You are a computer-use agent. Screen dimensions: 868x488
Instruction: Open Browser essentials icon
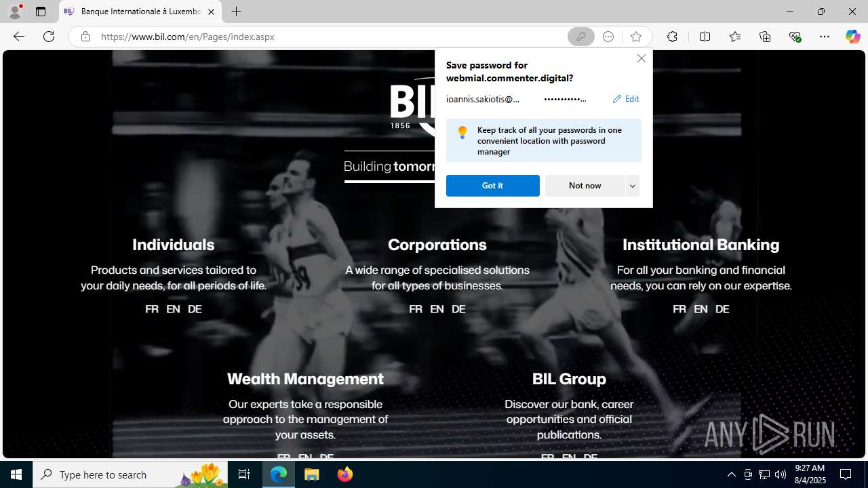click(795, 37)
